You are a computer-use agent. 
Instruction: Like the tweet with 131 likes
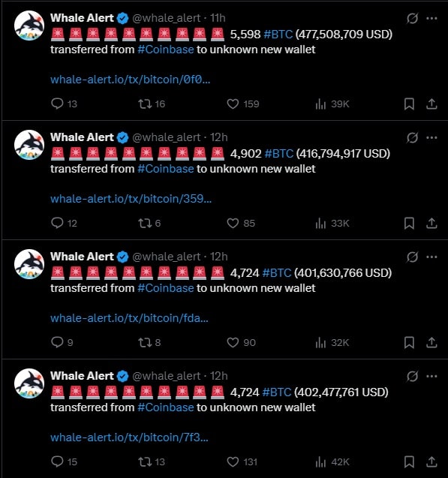[233, 461]
